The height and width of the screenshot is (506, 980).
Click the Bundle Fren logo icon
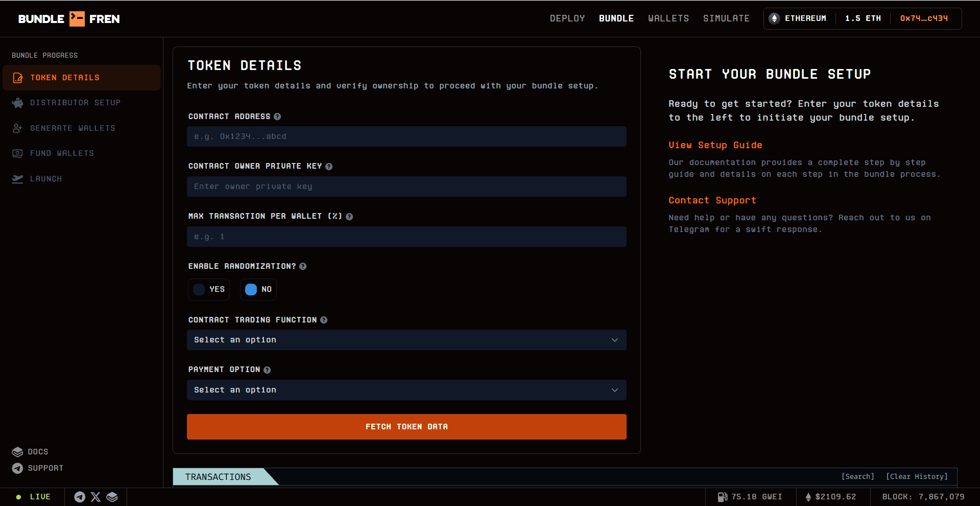(77, 19)
